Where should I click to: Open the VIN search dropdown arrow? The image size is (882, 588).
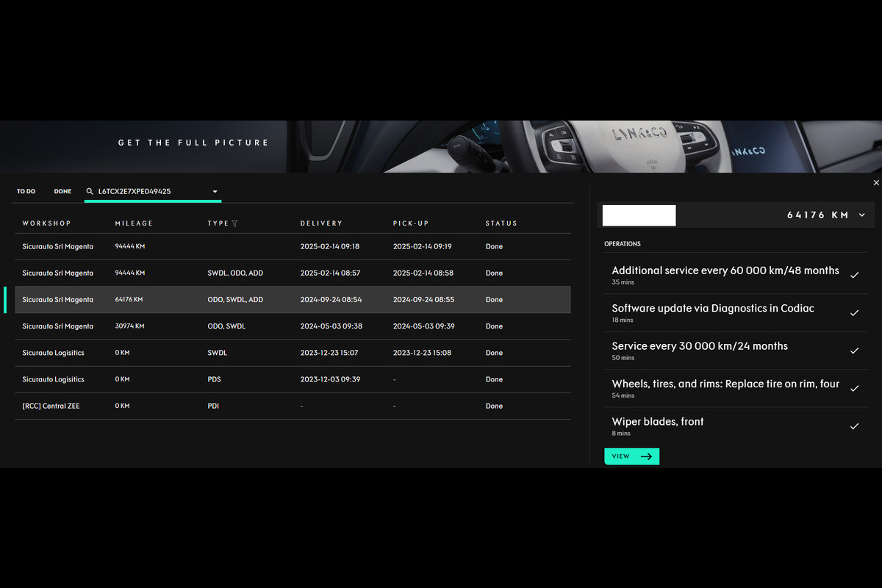pos(215,192)
